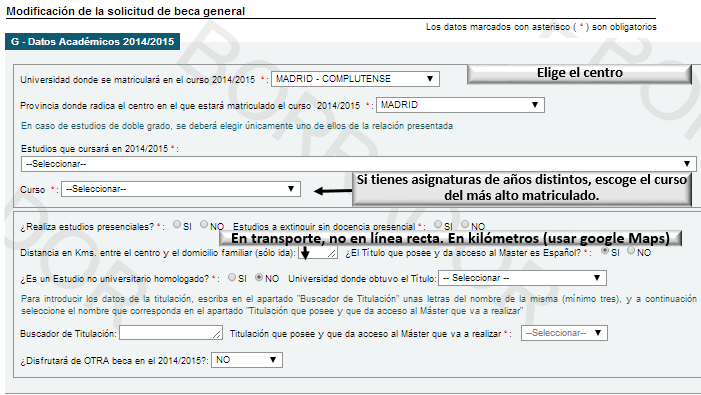Select NO for Título de acceso es Español
The image size is (701, 395).
point(631,251)
